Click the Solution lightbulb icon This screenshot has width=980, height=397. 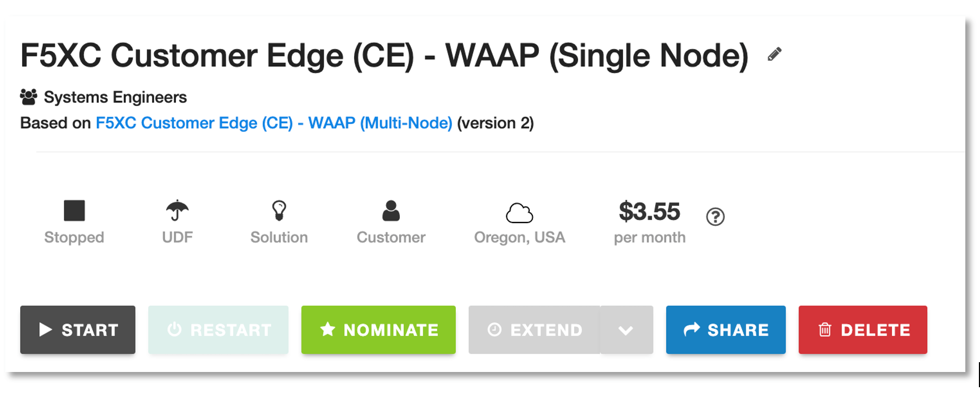[279, 210]
